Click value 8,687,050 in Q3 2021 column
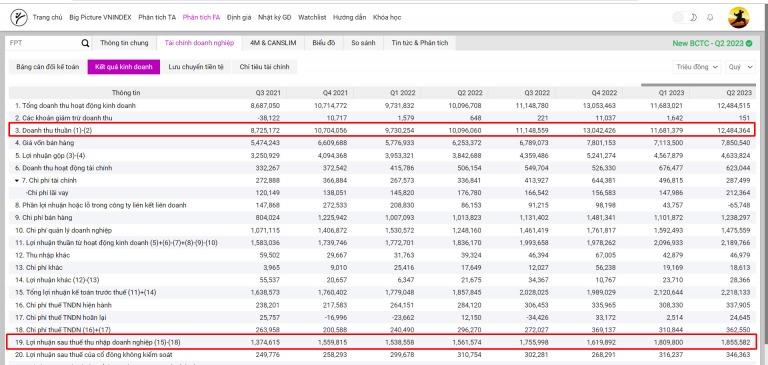 [265, 105]
